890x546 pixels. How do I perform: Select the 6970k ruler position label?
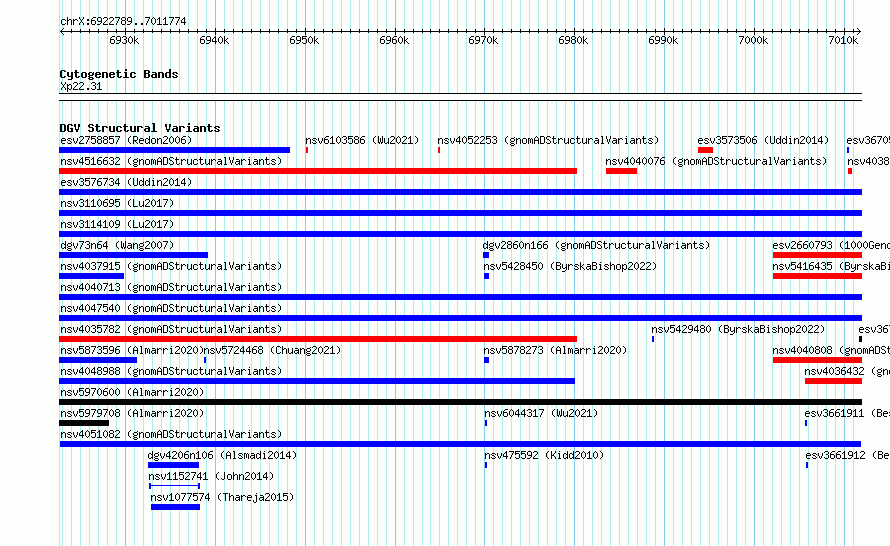click(x=483, y=40)
